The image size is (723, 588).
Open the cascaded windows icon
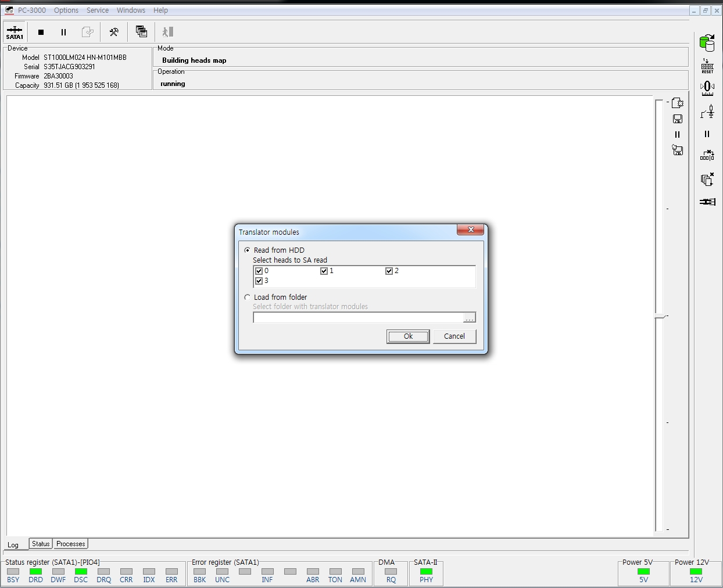[141, 31]
